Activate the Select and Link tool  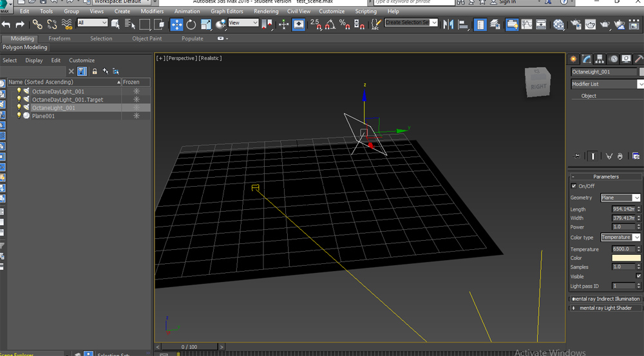(37, 24)
